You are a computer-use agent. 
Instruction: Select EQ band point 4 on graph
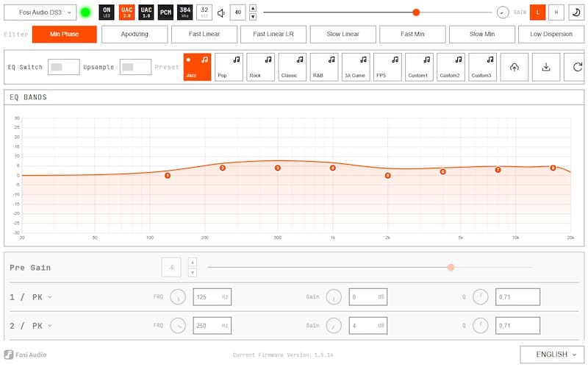click(x=333, y=168)
